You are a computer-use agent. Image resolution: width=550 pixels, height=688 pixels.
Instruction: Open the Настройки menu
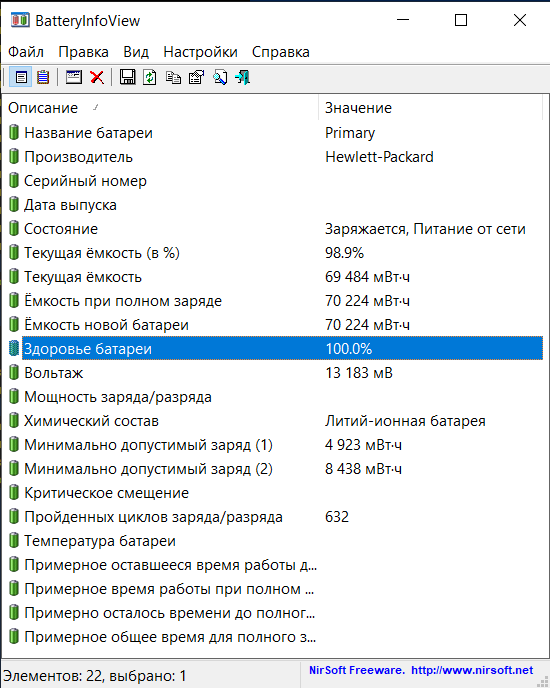[x=200, y=52]
